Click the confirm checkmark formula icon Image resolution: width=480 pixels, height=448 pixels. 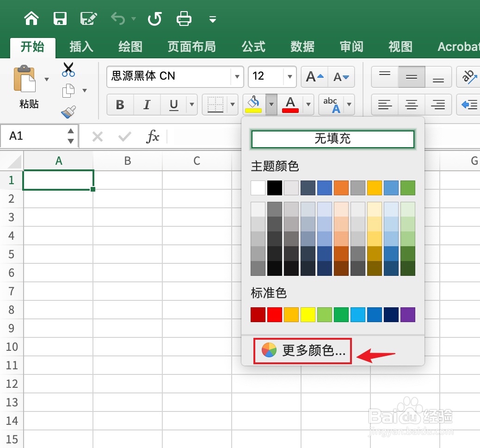(x=125, y=137)
